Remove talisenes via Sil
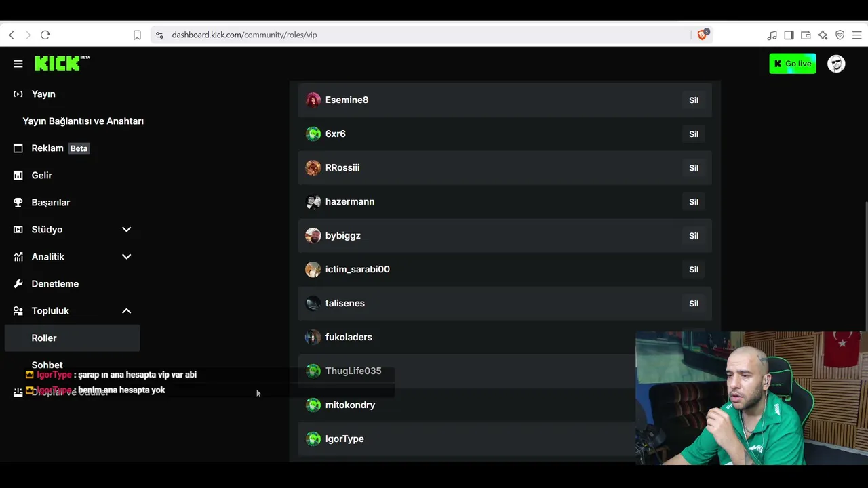 (694, 304)
